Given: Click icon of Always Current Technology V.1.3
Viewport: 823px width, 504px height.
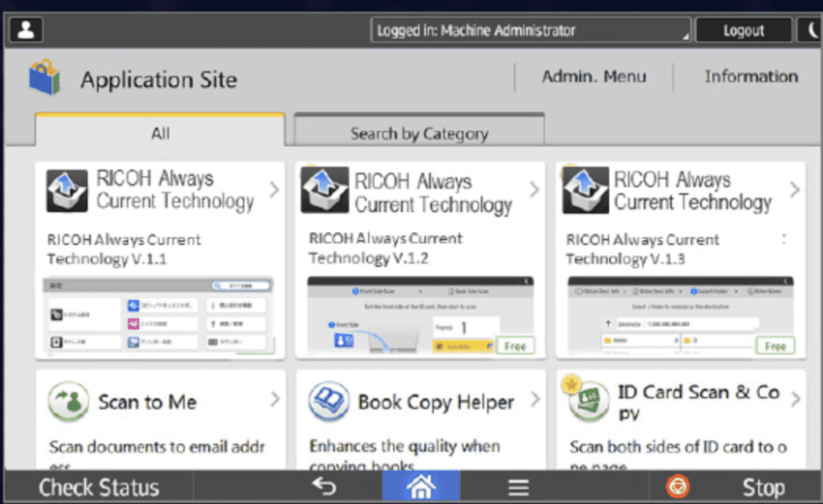Looking at the screenshot, I should (585, 190).
